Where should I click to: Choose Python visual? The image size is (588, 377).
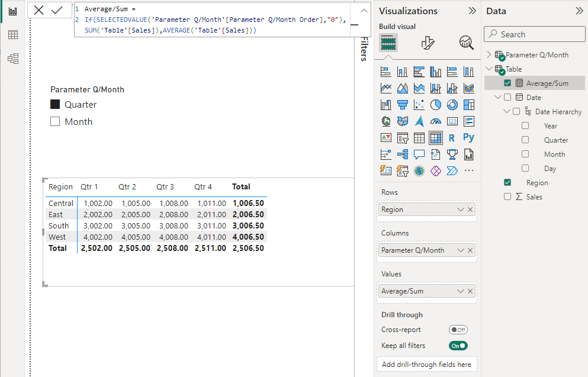[x=469, y=137]
